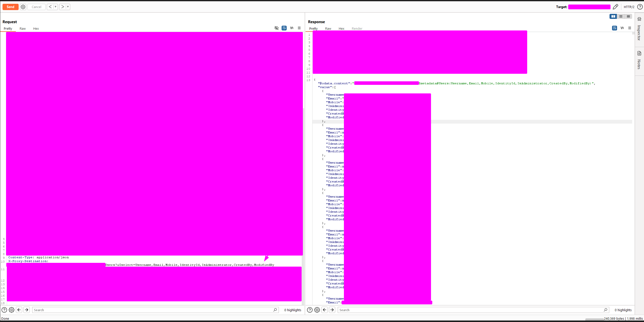Open the Repeater settings gear beside Send
This screenshot has height=322, width=644.
[x=23, y=7]
